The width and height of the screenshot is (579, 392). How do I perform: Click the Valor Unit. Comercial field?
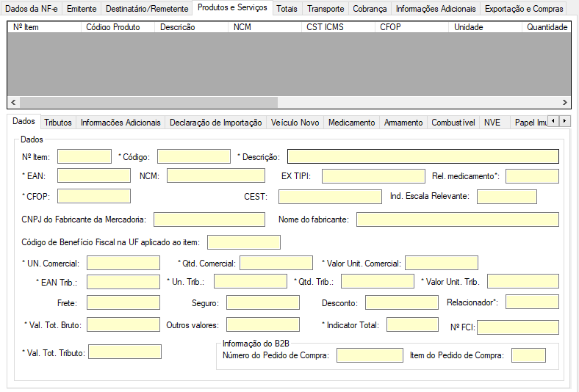(x=442, y=263)
